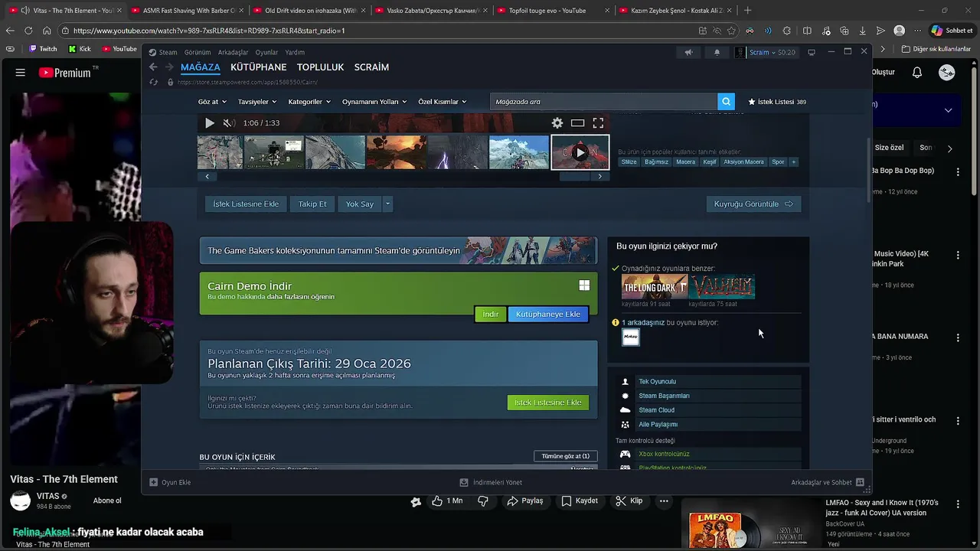Open the TOPLULUK tab
Screen dimensions: 980x551
(320, 67)
